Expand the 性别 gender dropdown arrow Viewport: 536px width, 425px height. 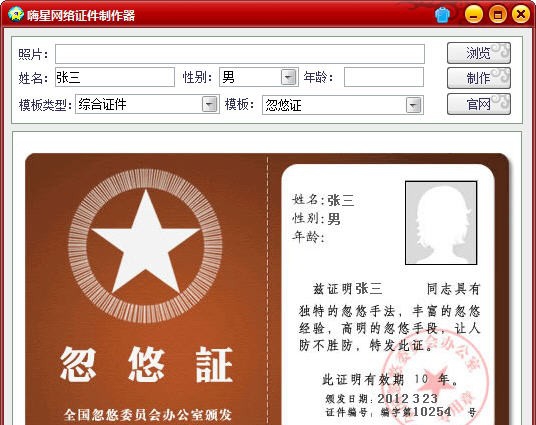click(x=289, y=77)
